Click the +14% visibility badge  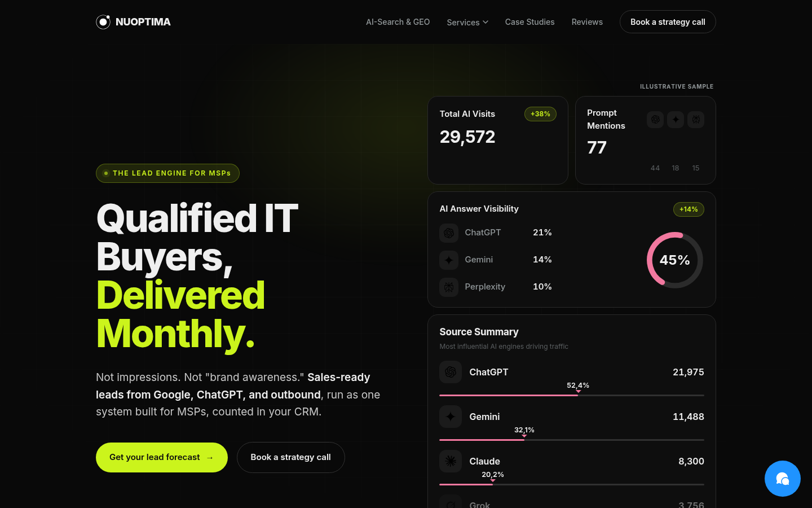[689, 209]
